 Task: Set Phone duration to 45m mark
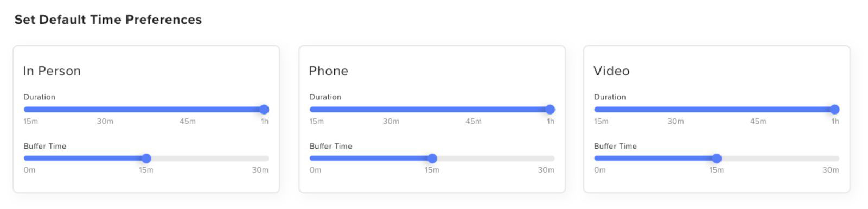pyautogui.click(x=474, y=110)
